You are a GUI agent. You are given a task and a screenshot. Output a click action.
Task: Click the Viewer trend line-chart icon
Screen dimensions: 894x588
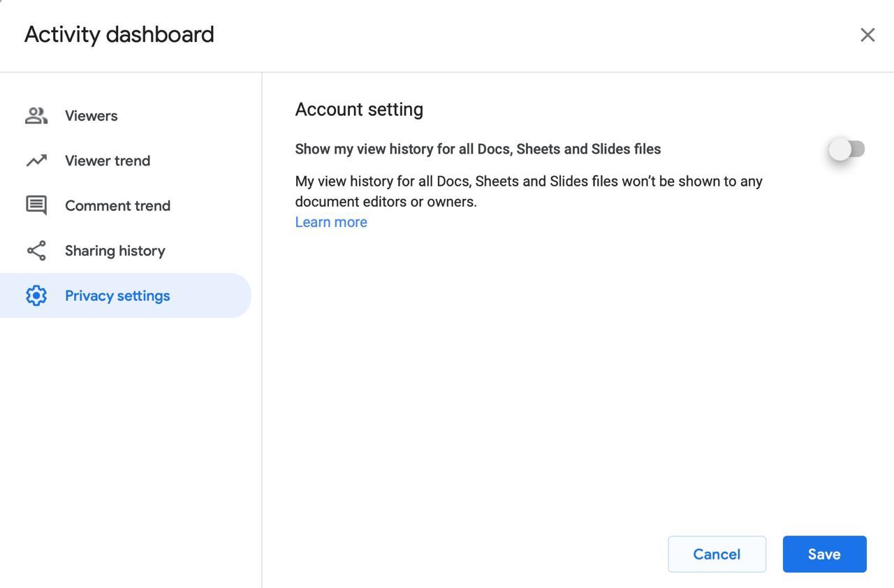[36, 161]
